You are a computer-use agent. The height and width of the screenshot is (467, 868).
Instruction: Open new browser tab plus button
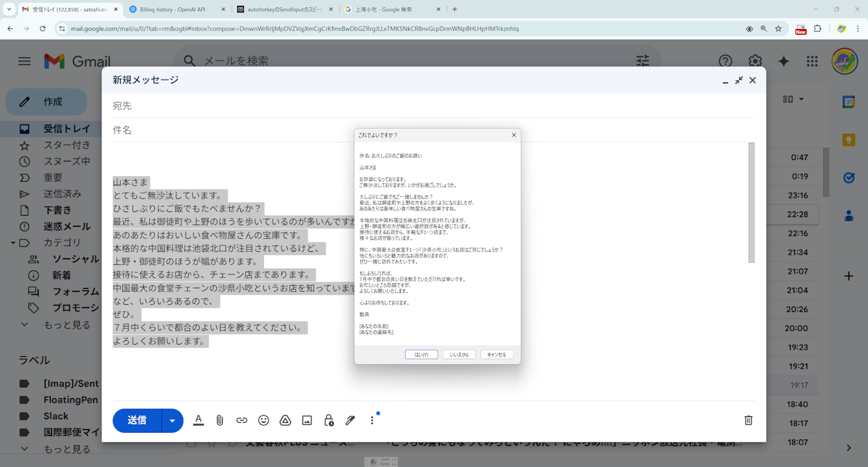coord(454,9)
